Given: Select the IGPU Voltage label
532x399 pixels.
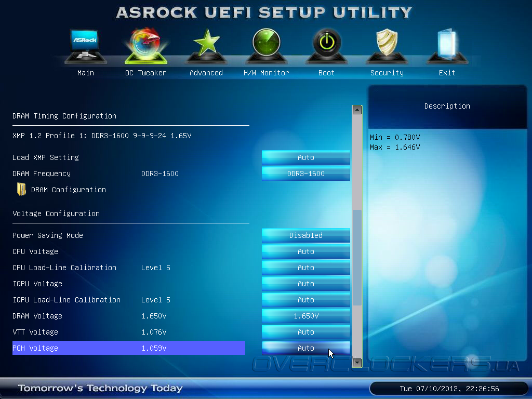Looking at the screenshot, I should click(x=37, y=284).
